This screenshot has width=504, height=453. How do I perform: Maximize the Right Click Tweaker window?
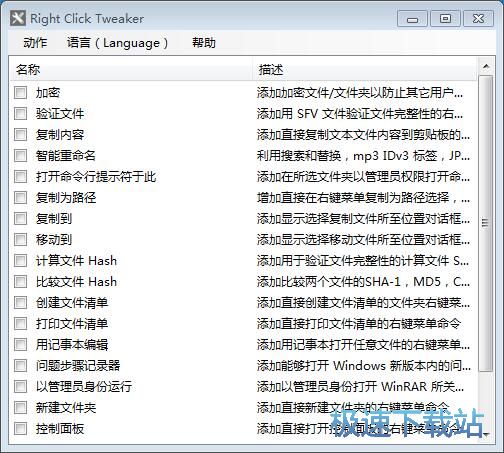(x=445, y=19)
